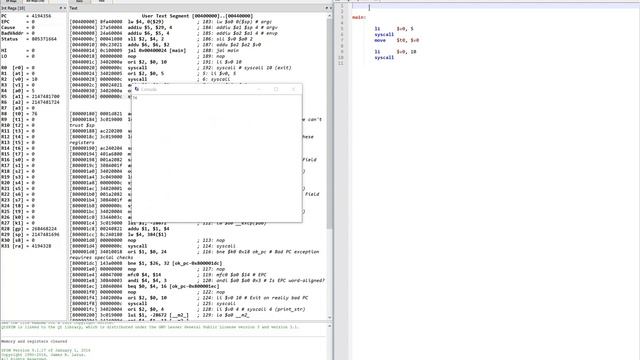Click the move $t0, $v0 editor line
The height and width of the screenshot is (360, 640).
click(x=397, y=40)
